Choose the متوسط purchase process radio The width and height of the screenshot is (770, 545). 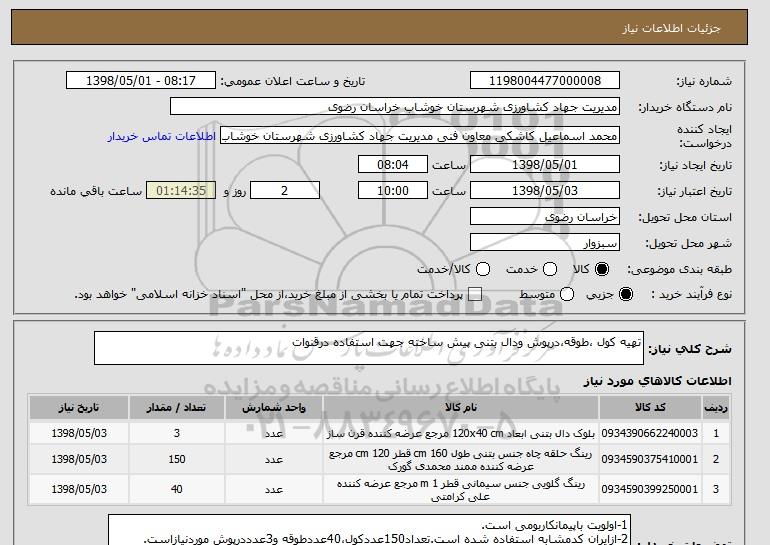(x=567, y=295)
